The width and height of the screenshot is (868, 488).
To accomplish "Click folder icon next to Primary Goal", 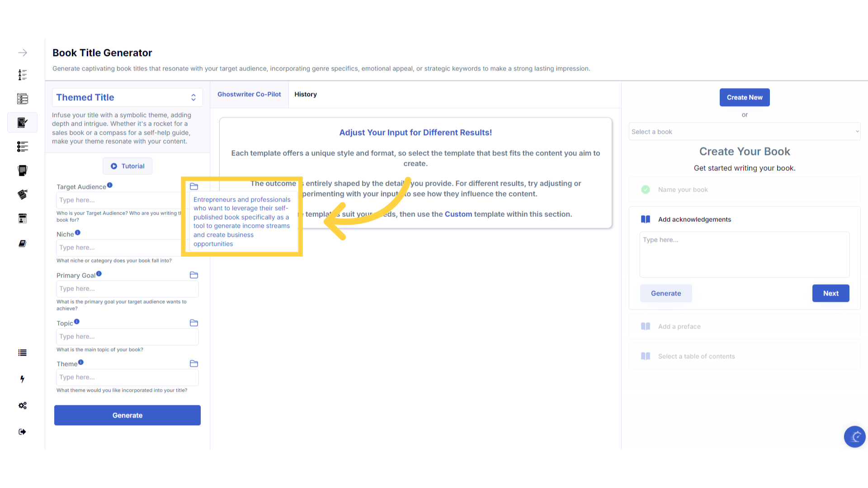I will point(194,275).
